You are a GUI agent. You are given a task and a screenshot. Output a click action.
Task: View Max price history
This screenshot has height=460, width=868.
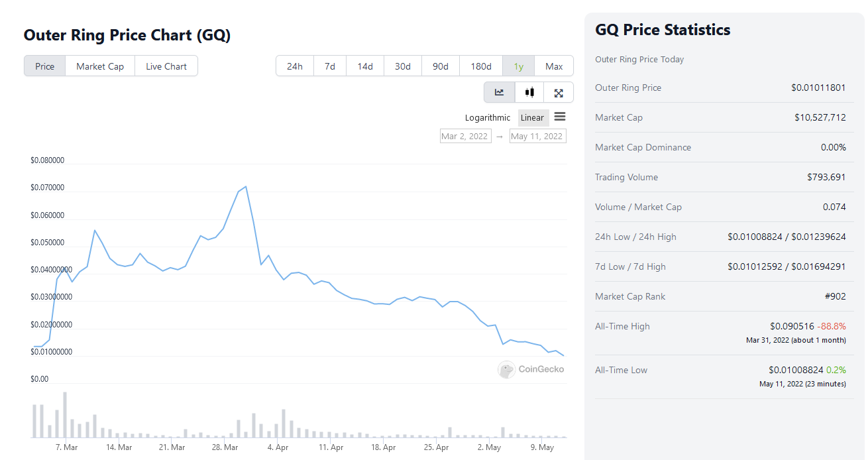pyautogui.click(x=554, y=66)
